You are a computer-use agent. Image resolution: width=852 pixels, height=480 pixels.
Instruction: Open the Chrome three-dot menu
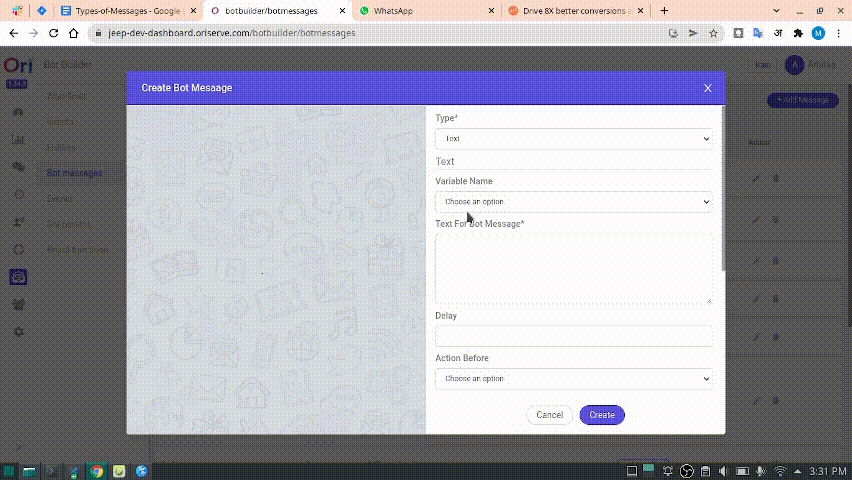(x=838, y=33)
